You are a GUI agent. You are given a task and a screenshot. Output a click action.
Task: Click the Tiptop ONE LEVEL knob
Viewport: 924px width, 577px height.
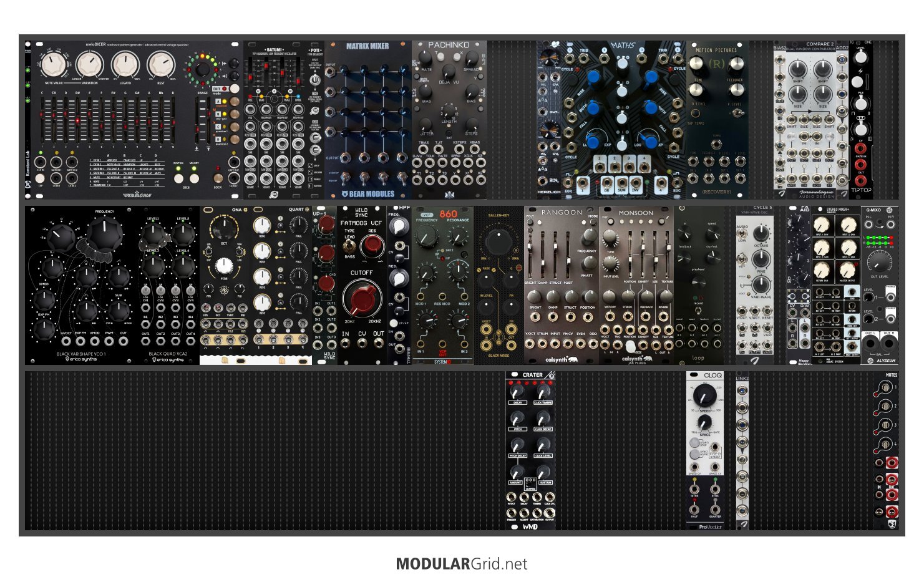(x=861, y=57)
